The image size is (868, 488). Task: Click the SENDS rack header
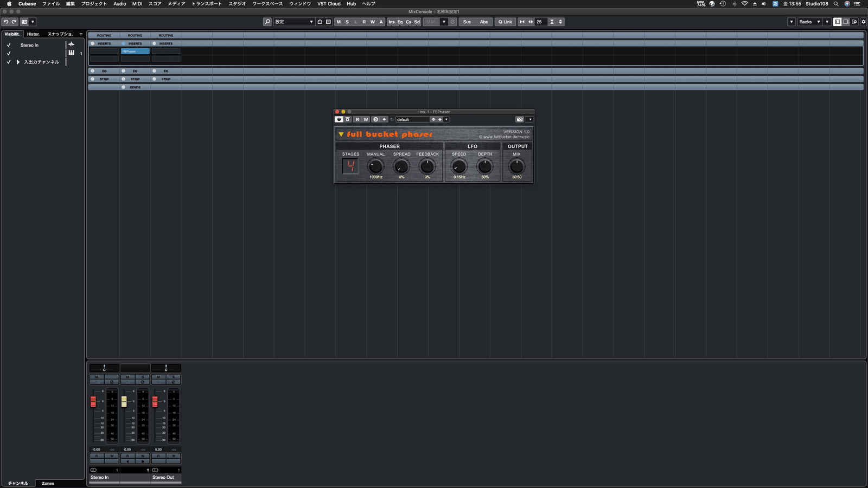tap(135, 87)
